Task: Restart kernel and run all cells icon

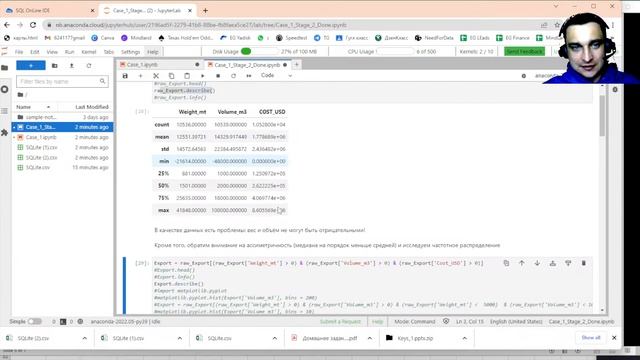Action: 249,76
